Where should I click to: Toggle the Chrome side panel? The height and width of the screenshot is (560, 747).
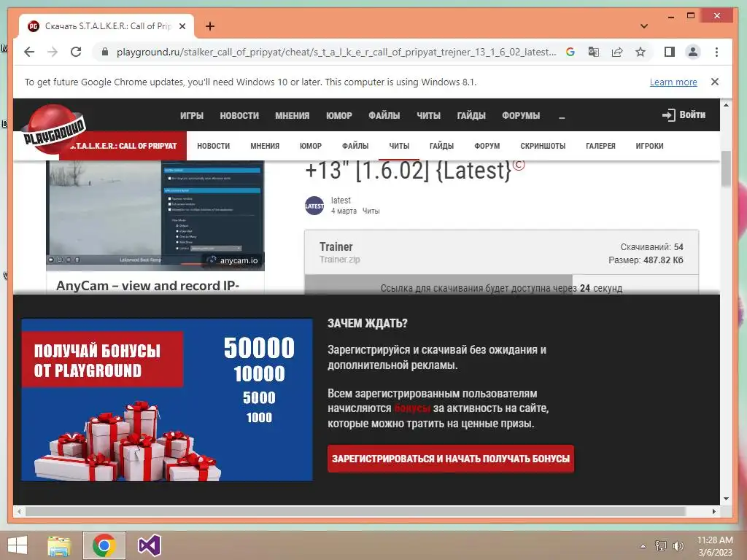670,52
